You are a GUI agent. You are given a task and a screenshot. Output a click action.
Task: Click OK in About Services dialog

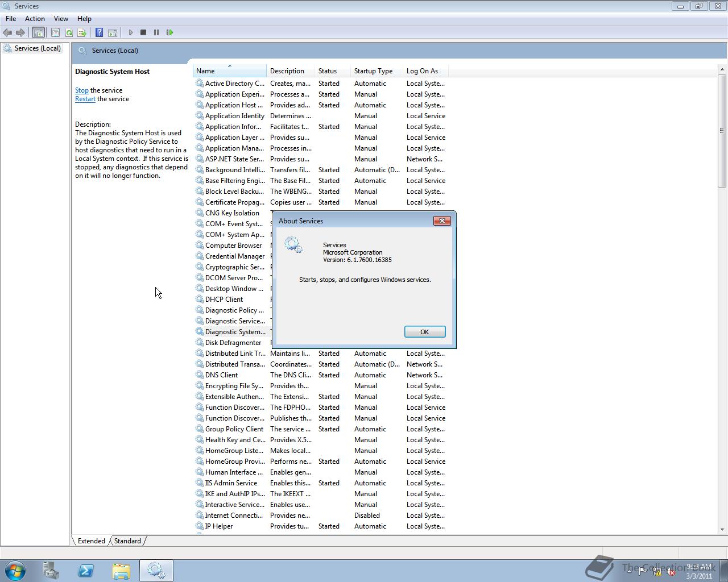[x=424, y=332]
